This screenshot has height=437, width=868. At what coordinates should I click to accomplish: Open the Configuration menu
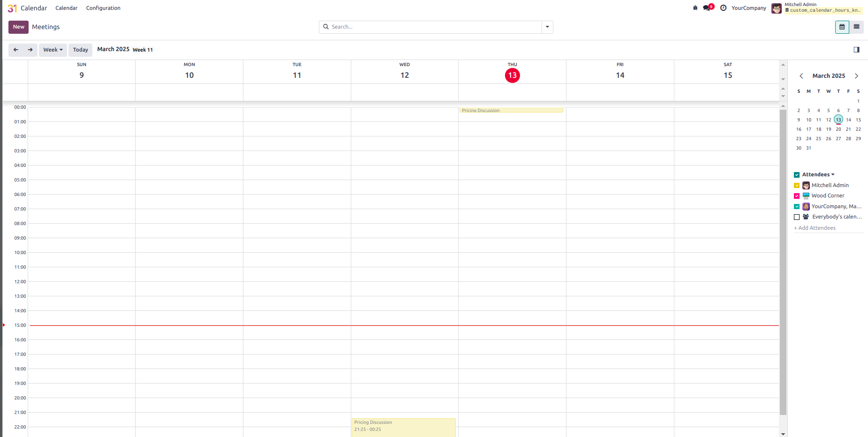(103, 8)
